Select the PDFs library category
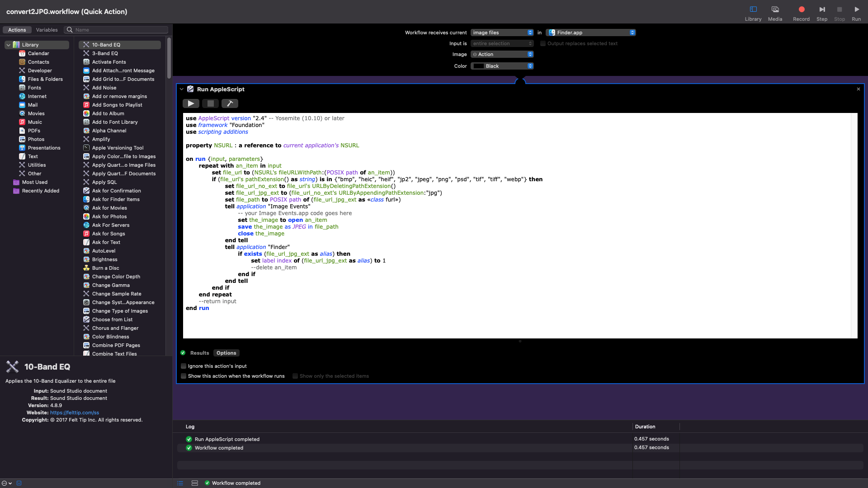 [x=34, y=131]
